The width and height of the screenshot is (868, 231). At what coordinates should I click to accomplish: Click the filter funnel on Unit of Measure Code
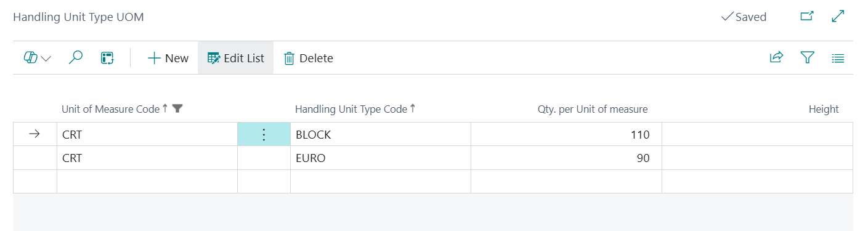(178, 108)
